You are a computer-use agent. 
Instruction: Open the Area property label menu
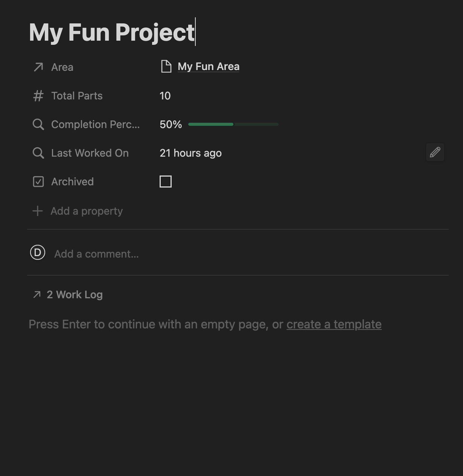[62, 67]
